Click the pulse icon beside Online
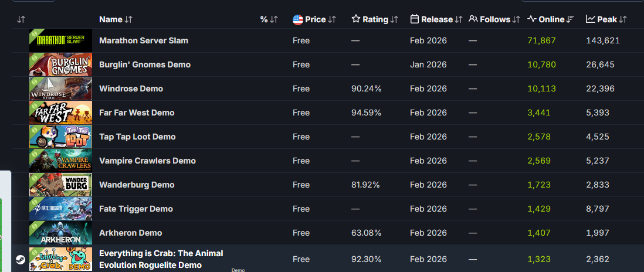 (x=532, y=19)
